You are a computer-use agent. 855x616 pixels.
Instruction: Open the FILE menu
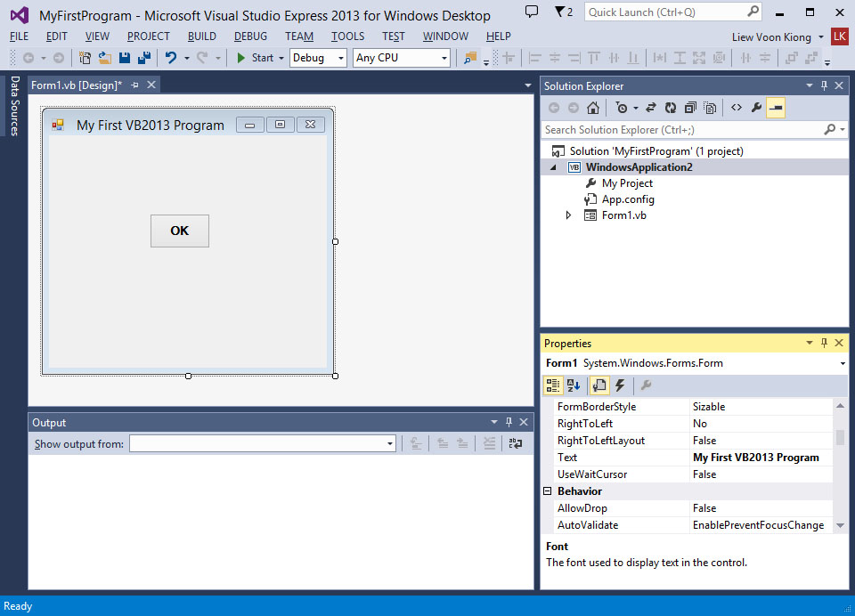click(x=19, y=36)
